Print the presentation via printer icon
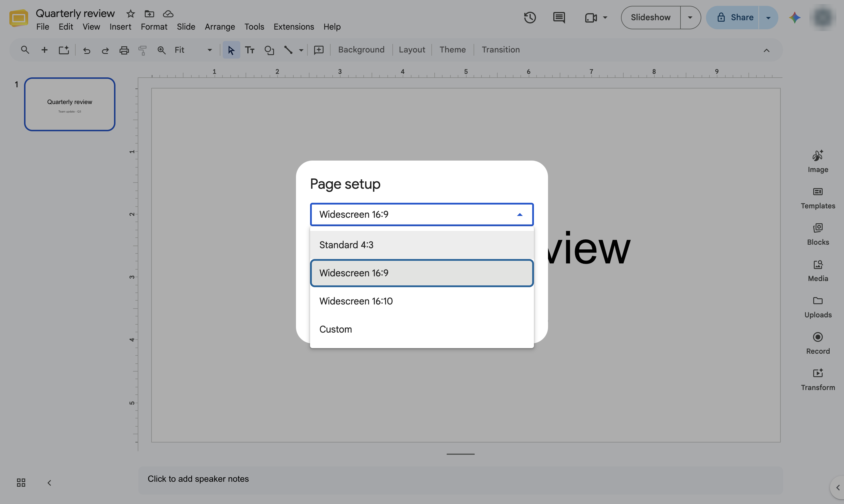 tap(124, 50)
